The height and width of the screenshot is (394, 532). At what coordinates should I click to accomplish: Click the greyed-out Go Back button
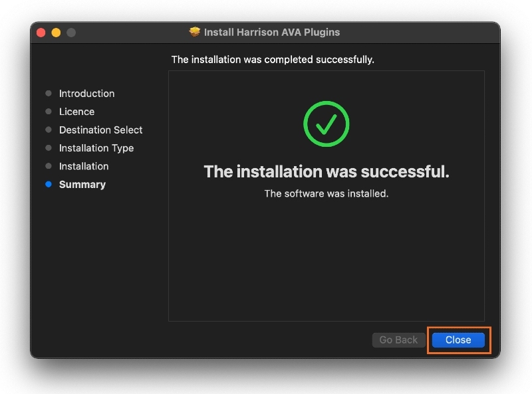point(398,340)
